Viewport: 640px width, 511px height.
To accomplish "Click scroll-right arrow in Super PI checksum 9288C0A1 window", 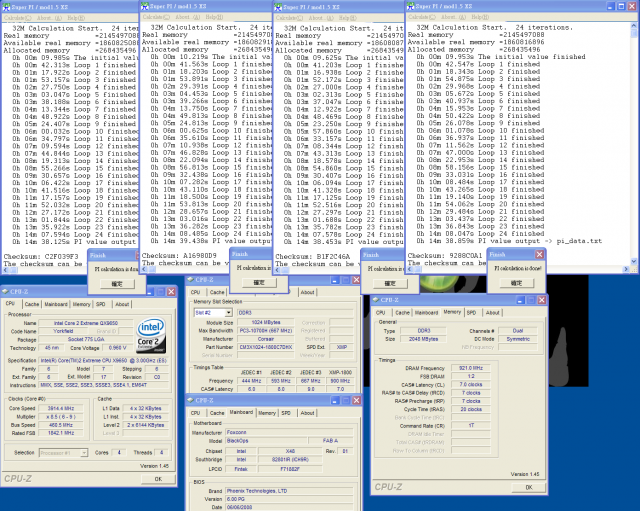I will (x=626, y=269).
